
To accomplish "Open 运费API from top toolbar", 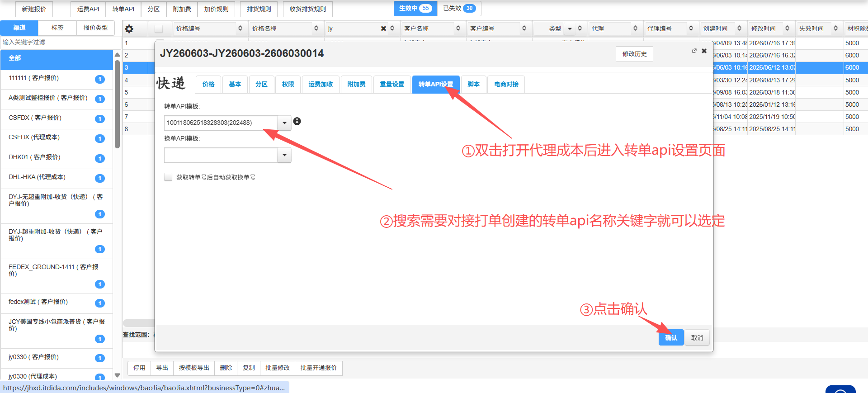I will (x=88, y=9).
